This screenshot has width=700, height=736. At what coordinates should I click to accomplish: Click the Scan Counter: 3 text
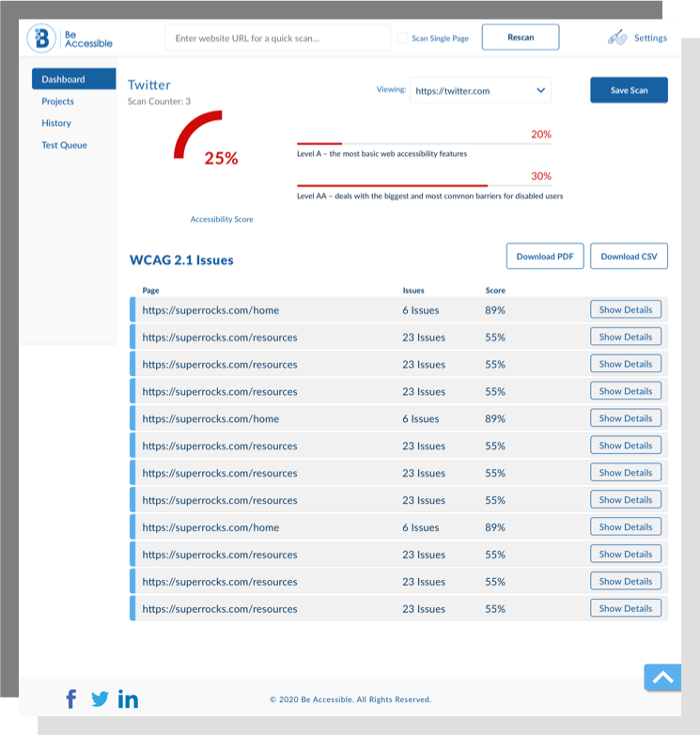point(159,102)
